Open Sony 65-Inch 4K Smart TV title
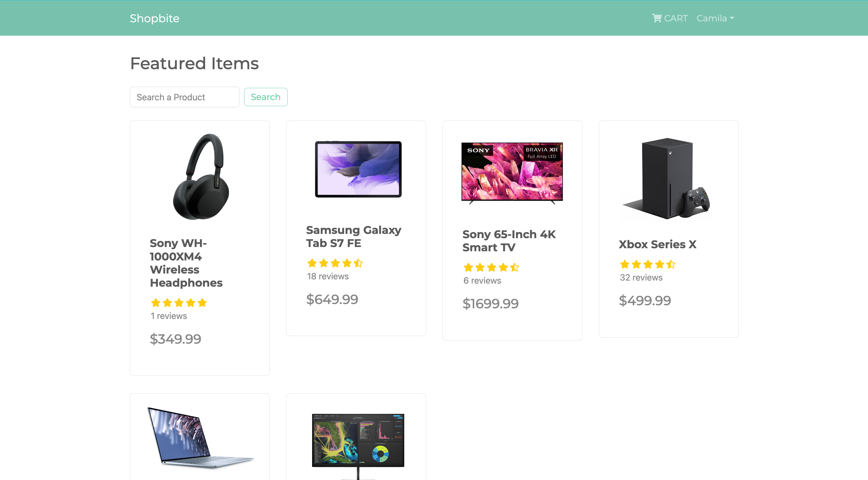Viewport: 868px width, 480px height. (x=509, y=241)
